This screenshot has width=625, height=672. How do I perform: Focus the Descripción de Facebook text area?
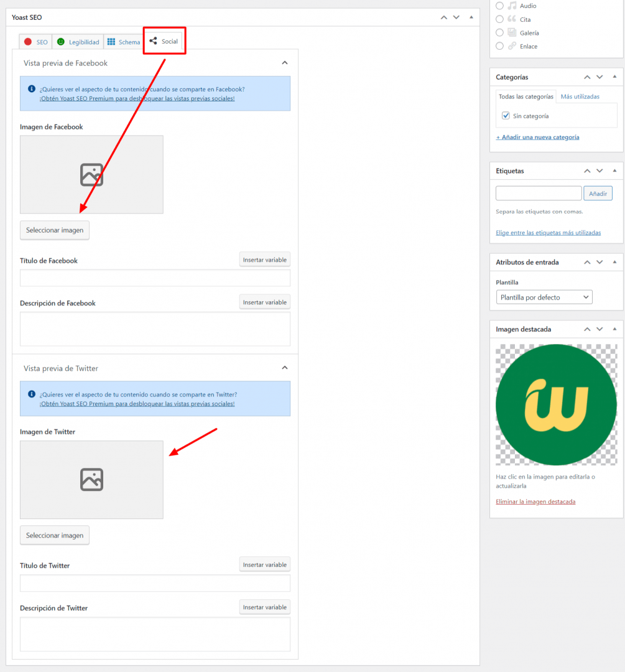tap(155, 329)
